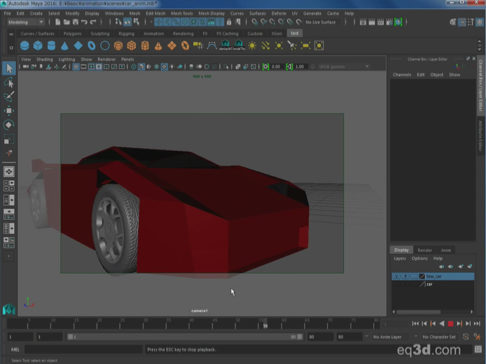The width and height of the screenshot is (486, 364).
Task: Open the Options menu in layer editor
Action: point(419,258)
